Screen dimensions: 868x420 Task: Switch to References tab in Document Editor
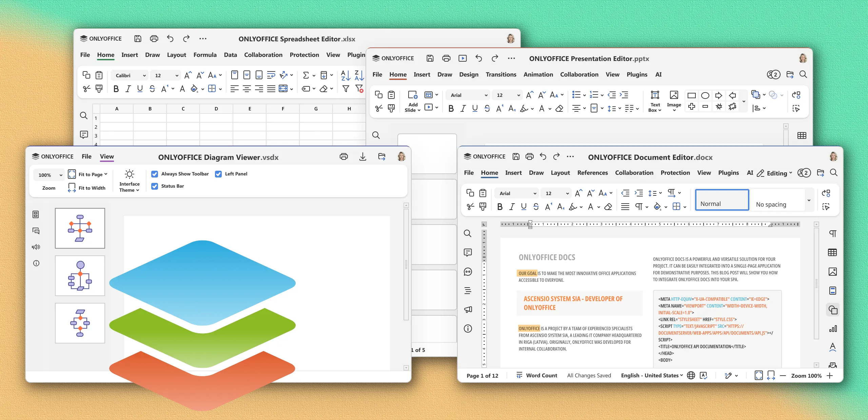pyautogui.click(x=592, y=173)
